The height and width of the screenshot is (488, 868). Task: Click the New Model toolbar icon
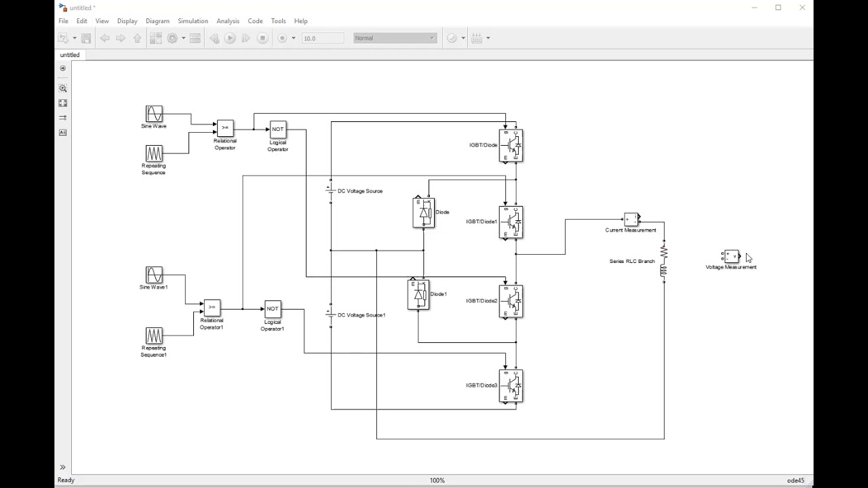(63, 38)
